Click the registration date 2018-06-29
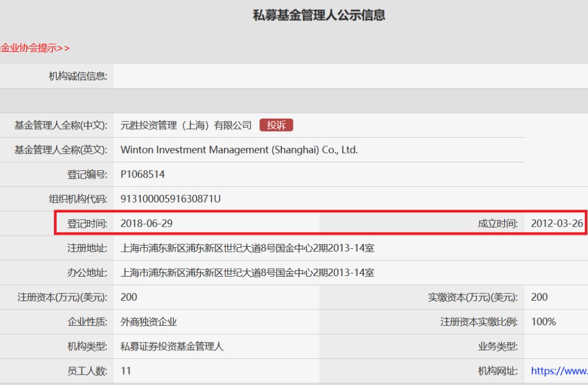The image size is (588, 385). pos(146,223)
